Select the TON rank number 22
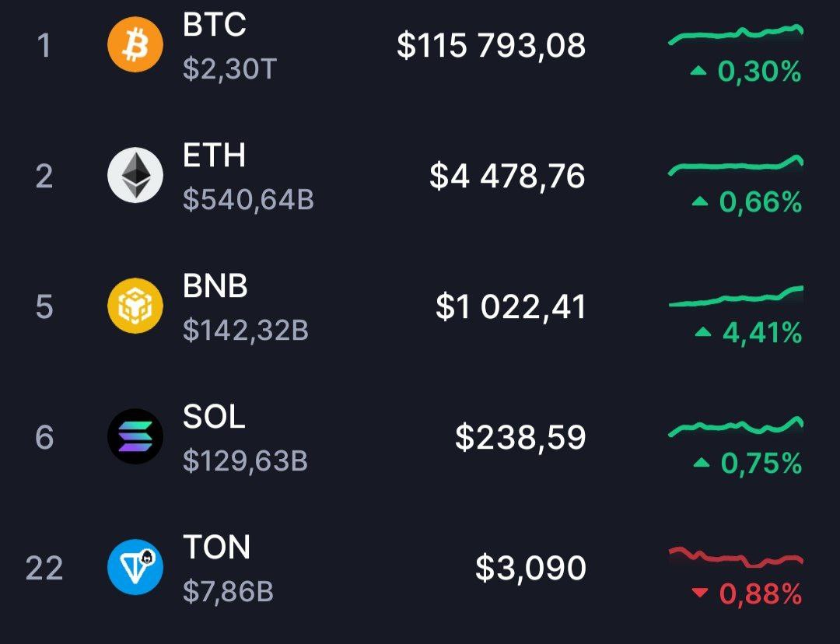The height and width of the screenshot is (644, 840). (44, 568)
